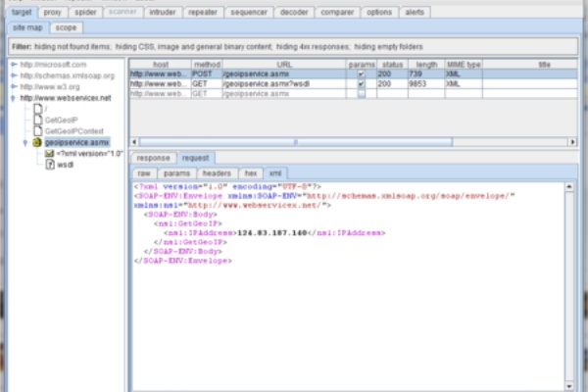The width and height of the screenshot is (588, 392).
Task: Expand the http://schemas.xmlsoap.org tree node
Action: [x=14, y=75]
